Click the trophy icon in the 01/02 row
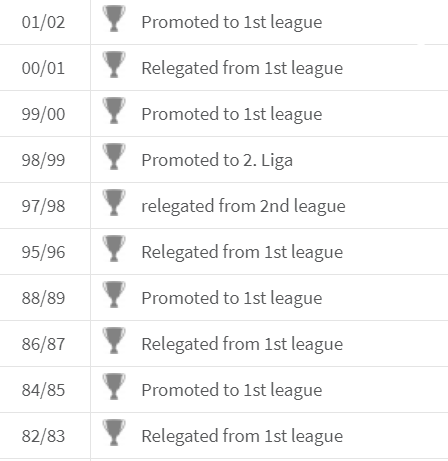448x461 pixels. point(114,19)
